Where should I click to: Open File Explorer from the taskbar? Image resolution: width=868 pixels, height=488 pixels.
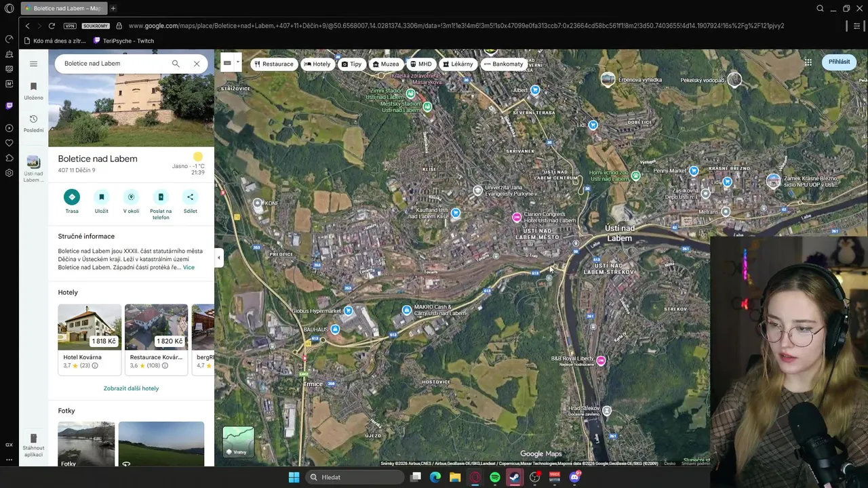[455, 477]
